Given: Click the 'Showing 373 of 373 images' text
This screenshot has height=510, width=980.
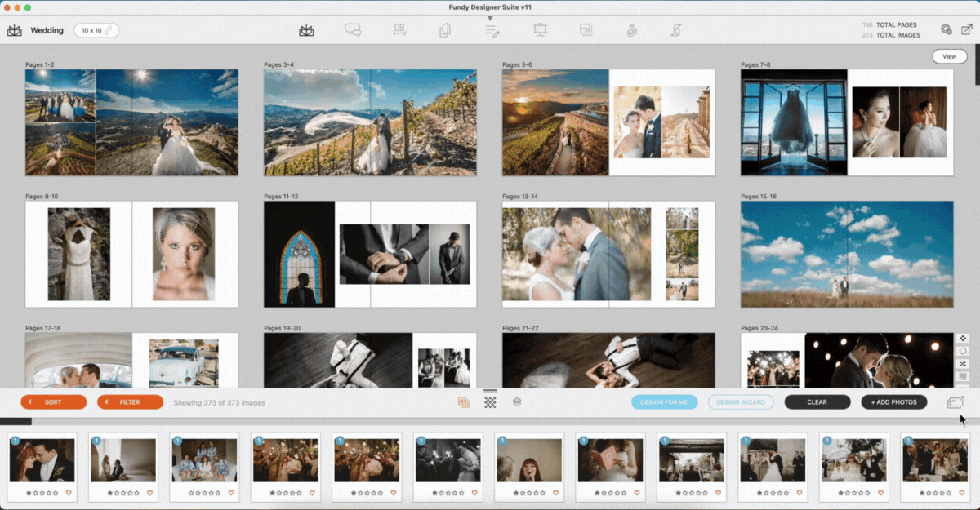Looking at the screenshot, I should pyautogui.click(x=220, y=402).
